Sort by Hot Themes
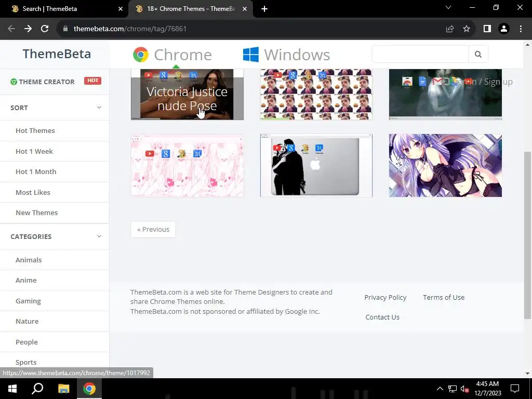Image resolution: width=532 pixels, height=399 pixels. pyautogui.click(x=35, y=130)
